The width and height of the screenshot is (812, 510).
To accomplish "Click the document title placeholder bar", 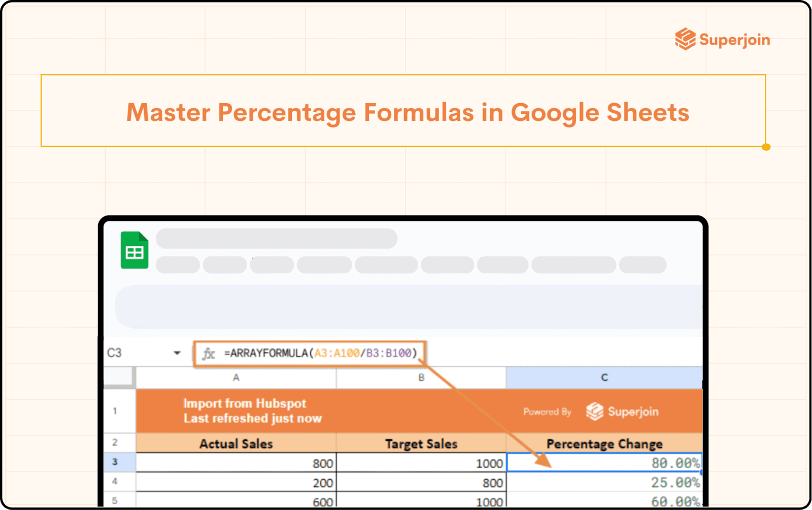I will (277, 238).
